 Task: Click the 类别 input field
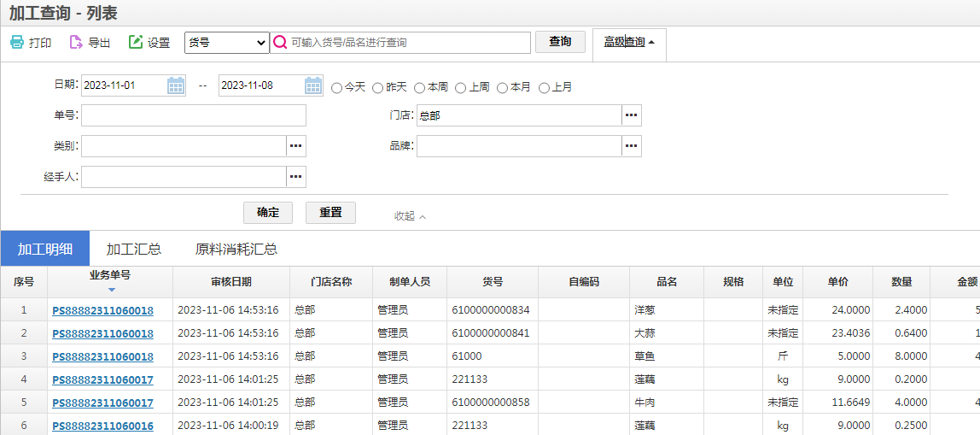(184, 146)
